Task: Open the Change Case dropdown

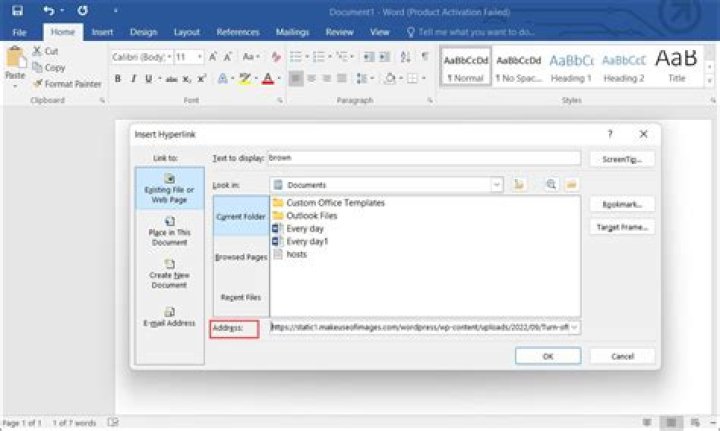Action: click(x=251, y=57)
